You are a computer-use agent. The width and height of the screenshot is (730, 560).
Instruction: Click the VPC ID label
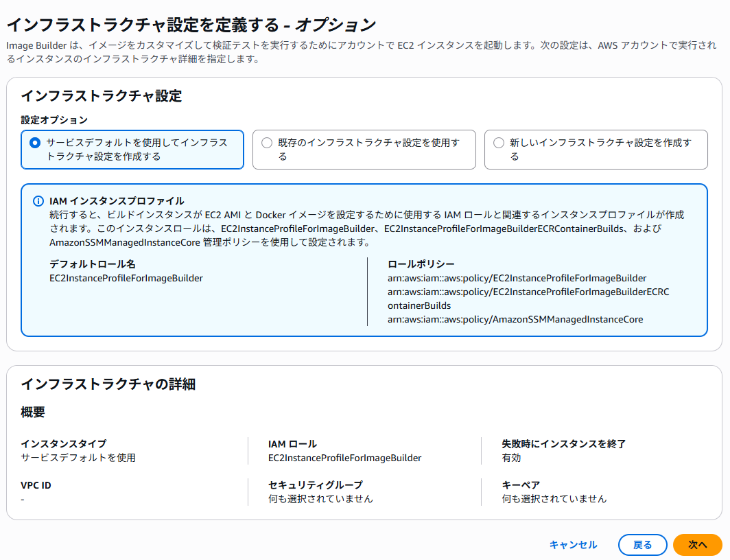pos(36,485)
